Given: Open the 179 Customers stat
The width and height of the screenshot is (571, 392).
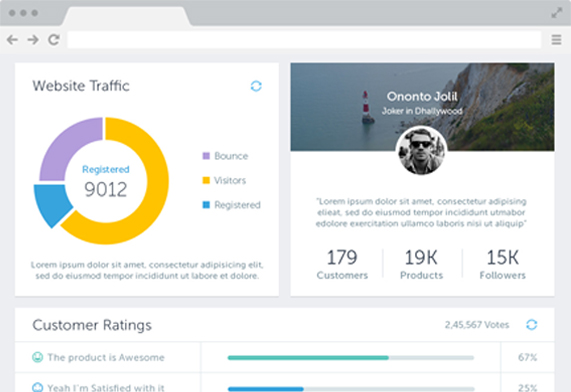Looking at the screenshot, I should pyautogui.click(x=342, y=264).
